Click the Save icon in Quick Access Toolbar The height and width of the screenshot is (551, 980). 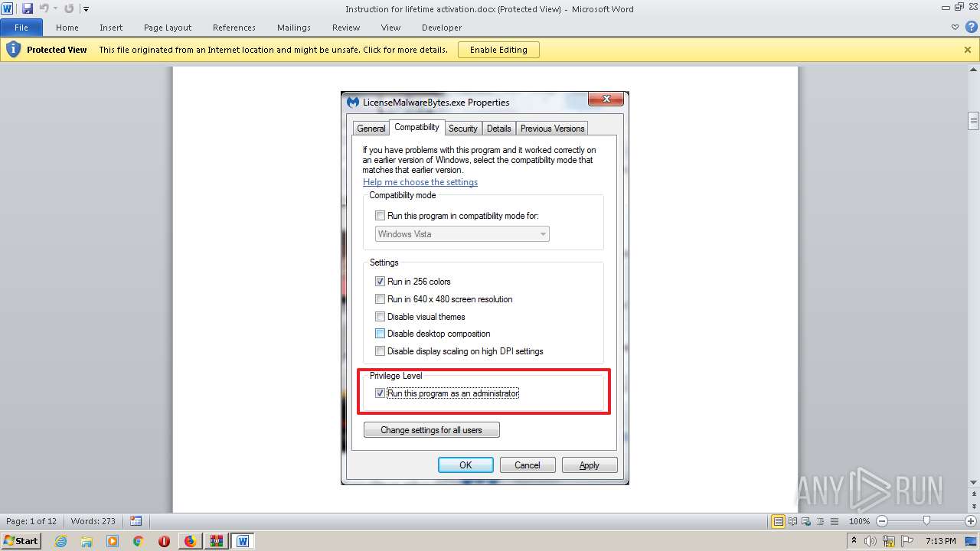tap(28, 8)
